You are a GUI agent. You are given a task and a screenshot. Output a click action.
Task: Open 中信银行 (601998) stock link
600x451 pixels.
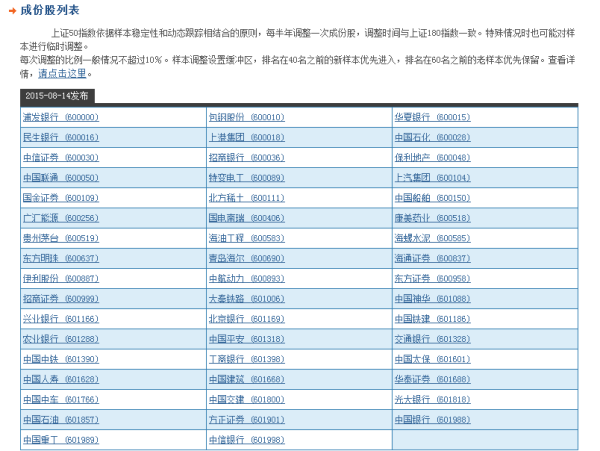click(246, 440)
